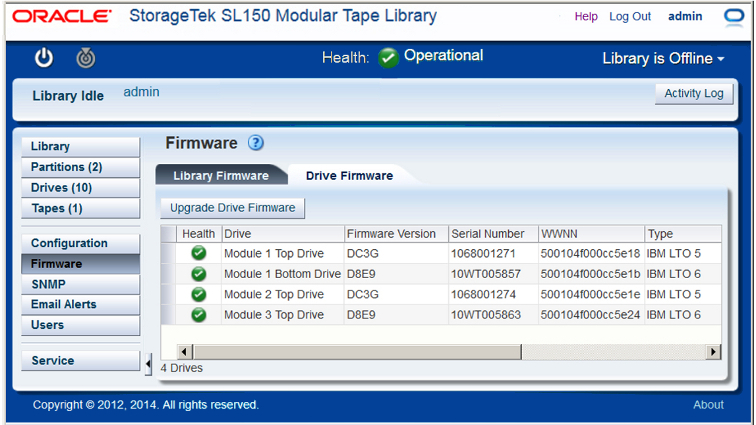Sort by the Serial Number column header

[493, 234]
